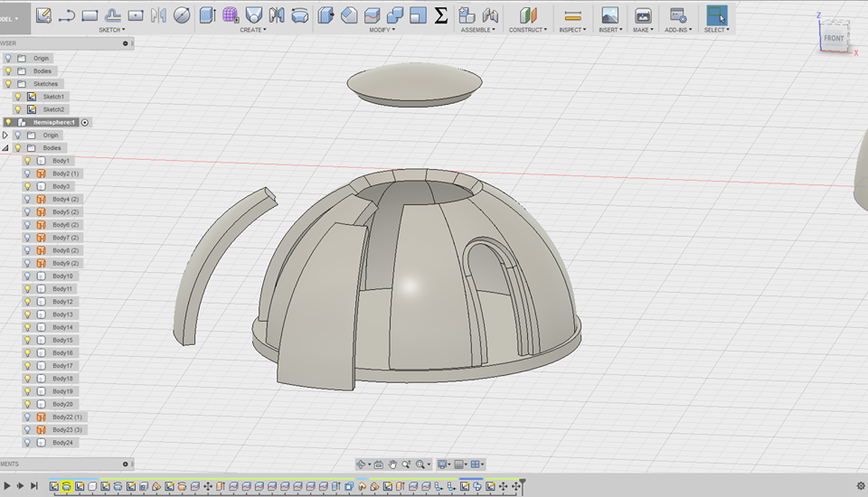Toggle visibility of Body15
This screenshot has height=497, width=868.
click(x=27, y=340)
